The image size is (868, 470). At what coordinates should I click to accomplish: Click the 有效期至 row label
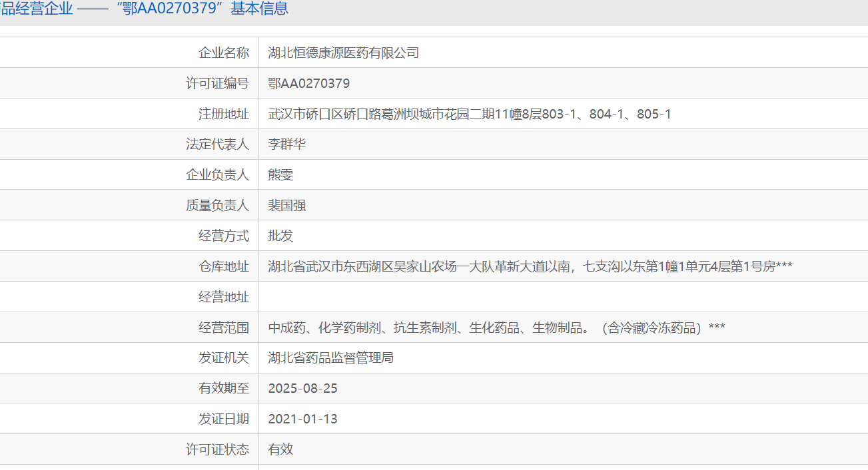[x=224, y=389]
